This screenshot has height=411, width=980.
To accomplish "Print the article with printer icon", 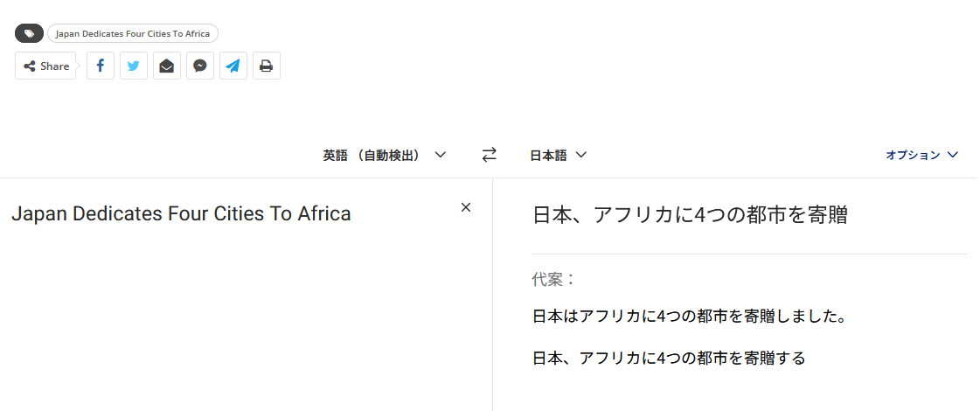I will point(267,66).
